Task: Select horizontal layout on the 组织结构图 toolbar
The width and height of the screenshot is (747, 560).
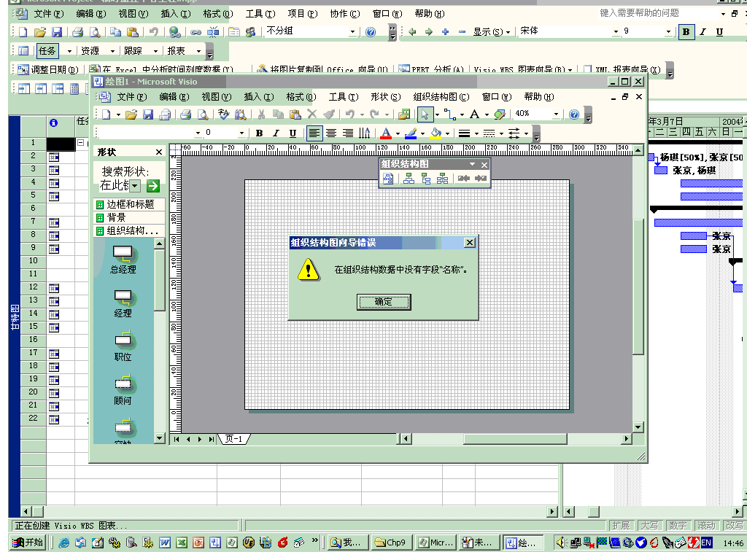Action: point(409,179)
